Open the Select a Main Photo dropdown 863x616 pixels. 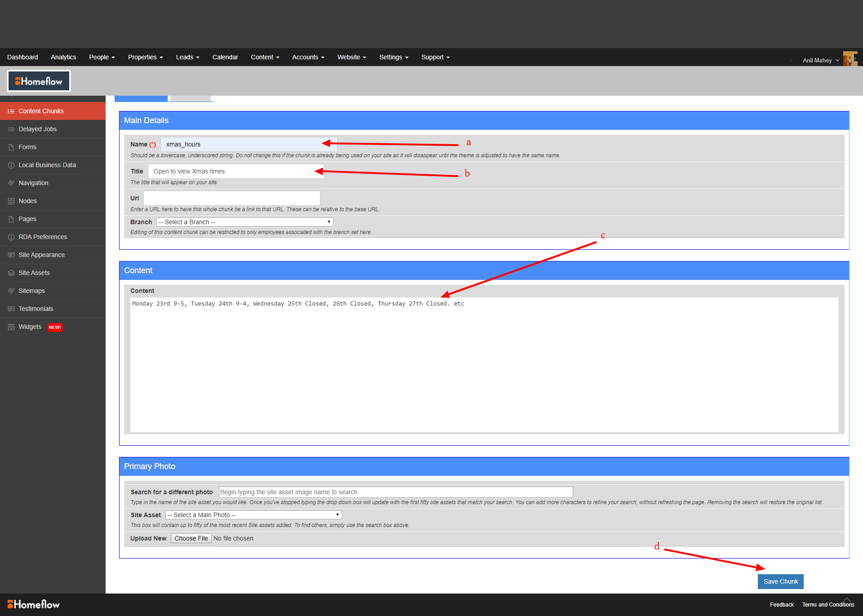[254, 515]
